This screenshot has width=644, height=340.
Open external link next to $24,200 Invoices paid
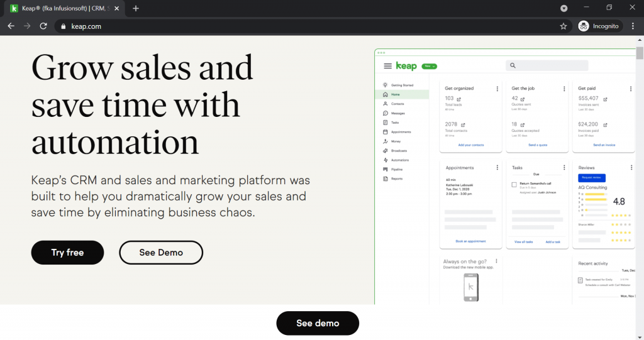pos(605,125)
